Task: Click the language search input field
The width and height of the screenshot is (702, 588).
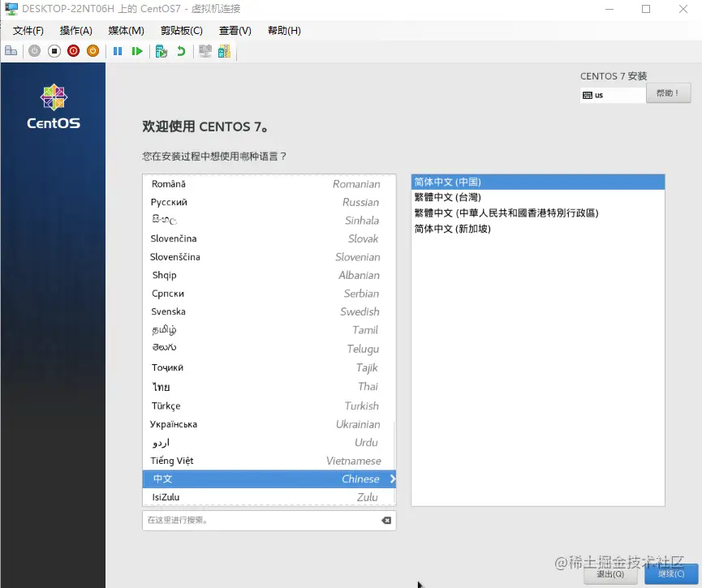Action: 260,520
